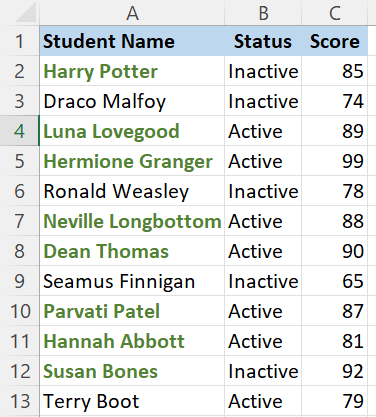Select Seamus Finnigan's score 65 cell
This screenshot has width=376, height=417.
tap(335, 281)
